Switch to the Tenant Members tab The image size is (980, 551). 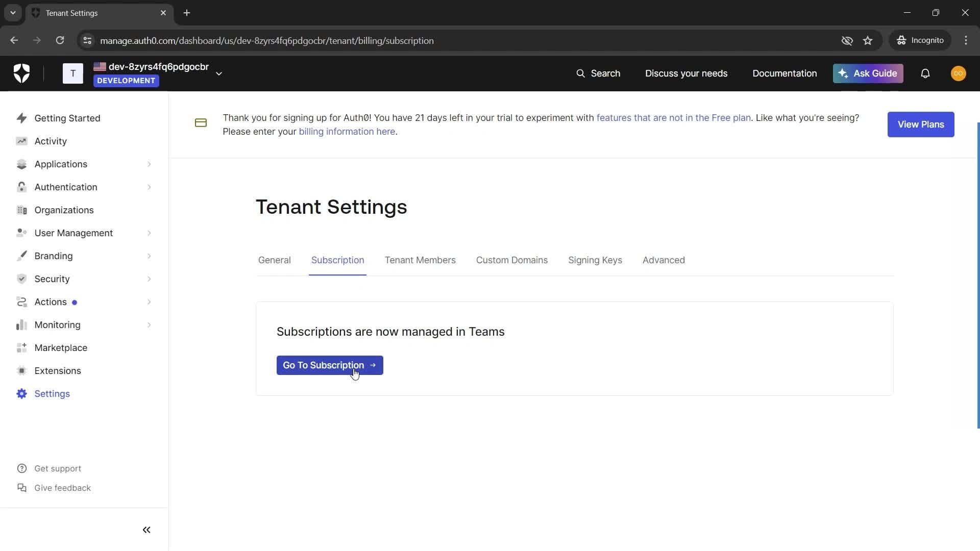[x=420, y=260]
